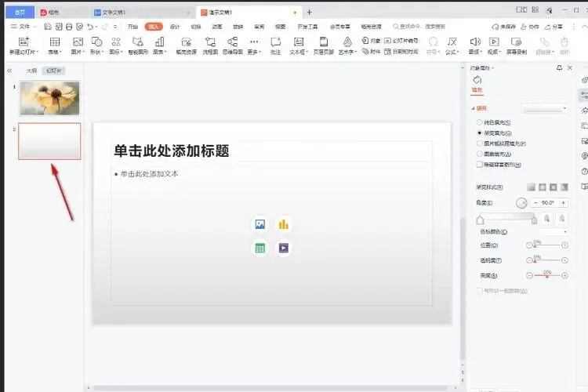Insert video using placeholder purple video icon
This screenshot has width=588, height=392.
(x=284, y=248)
